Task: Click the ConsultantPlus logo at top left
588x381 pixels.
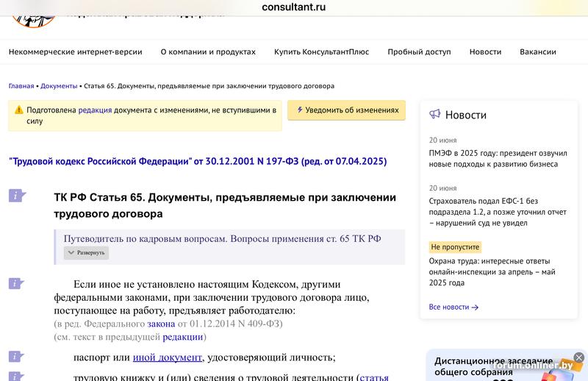Action: tap(34, 21)
